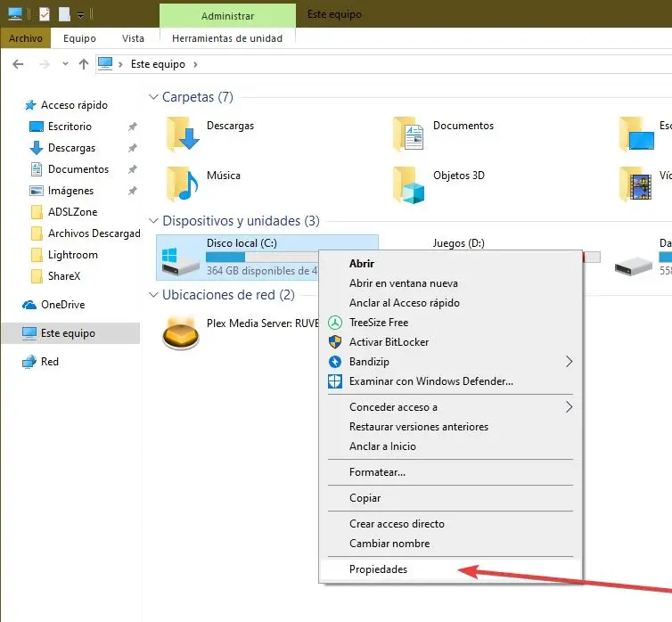Viewport: 672px width, 622px height.
Task: Click the Disco local (C:) usage bar
Action: (x=262, y=257)
